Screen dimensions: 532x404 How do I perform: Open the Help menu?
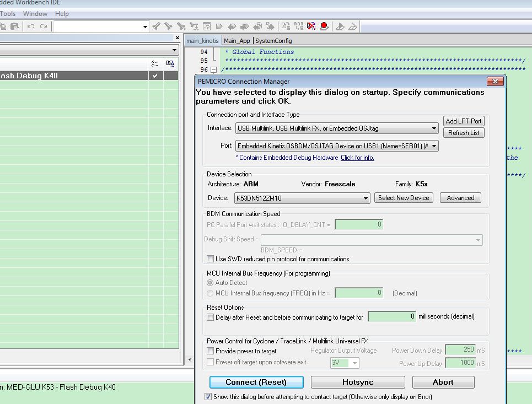click(62, 14)
